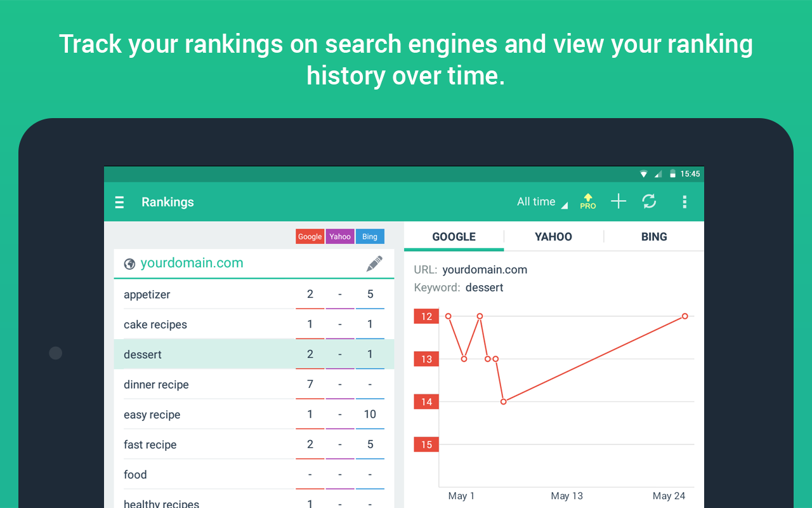
Task: Select the purple Yahoo legend label
Action: click(340, 236)
